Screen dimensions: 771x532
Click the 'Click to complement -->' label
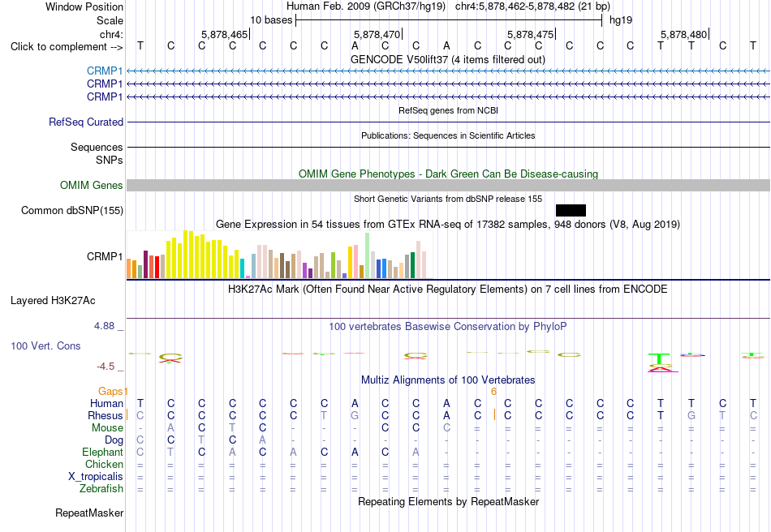pyautogui.click(x=67, y=47)
